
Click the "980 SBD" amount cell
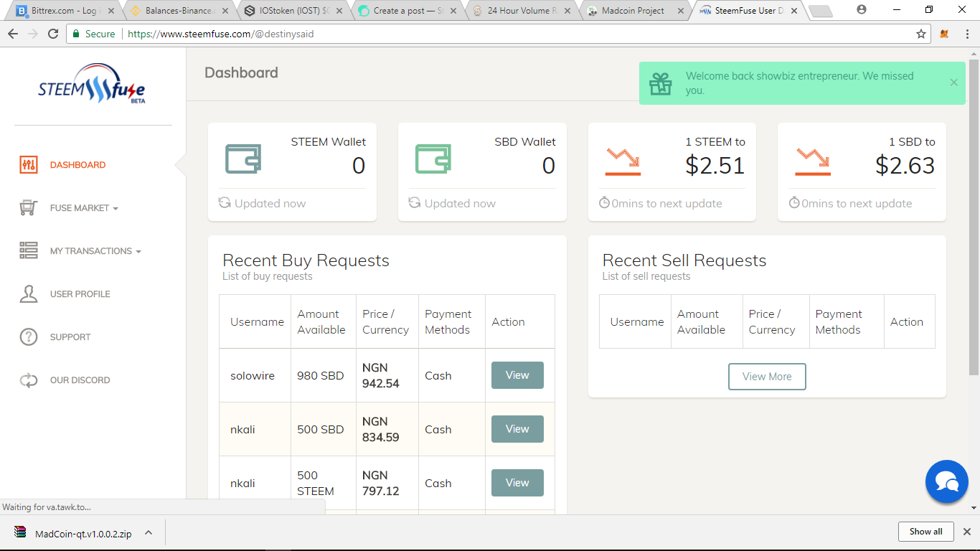pyautogui.click(x=321, y=375)
